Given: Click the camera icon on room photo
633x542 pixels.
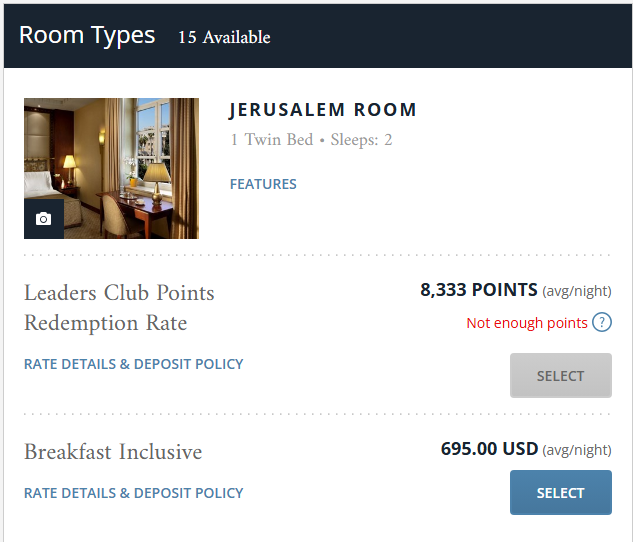Looking at the screenshot, I should pyautogui.click(x=43, y=219).
